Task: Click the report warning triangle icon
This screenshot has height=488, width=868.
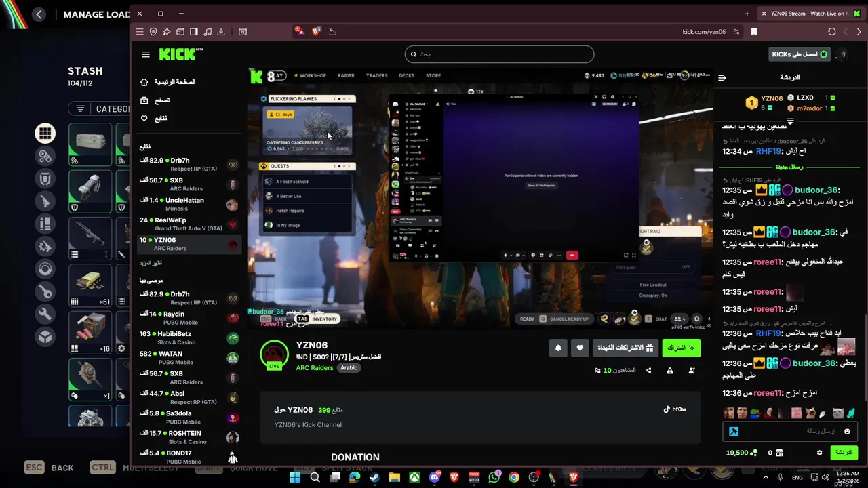Action: tap(670, 371)
